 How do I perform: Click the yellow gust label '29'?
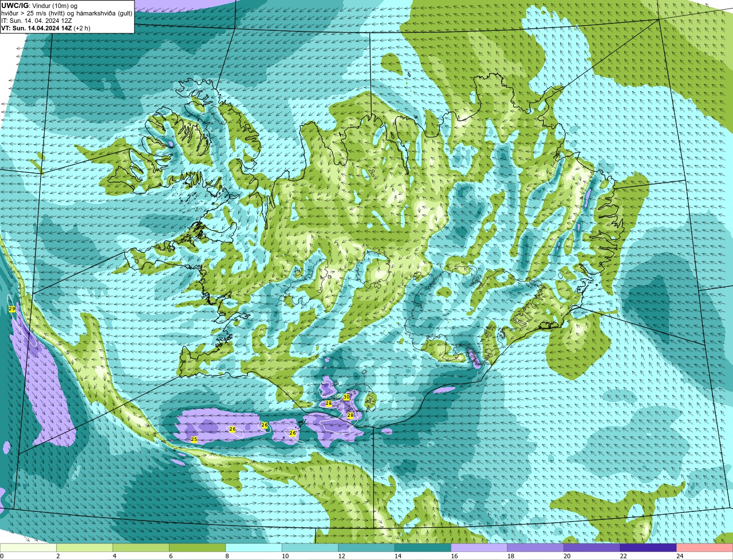point(12,309)
